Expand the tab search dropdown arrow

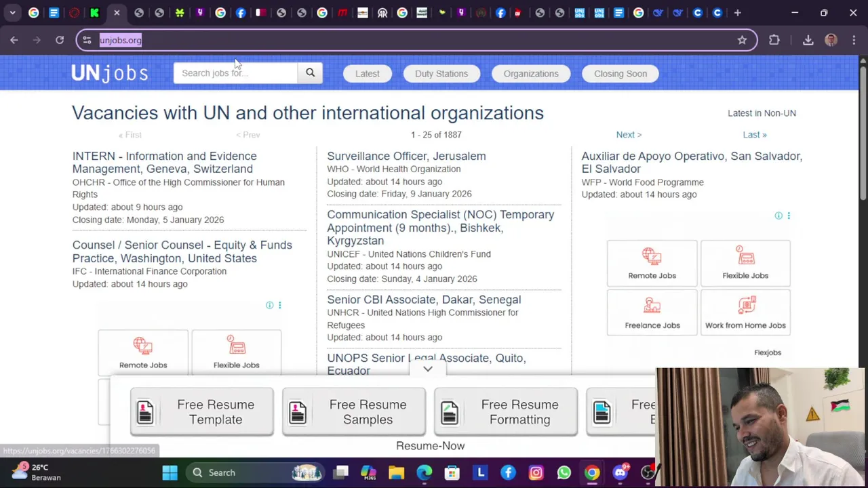point(12,12)
